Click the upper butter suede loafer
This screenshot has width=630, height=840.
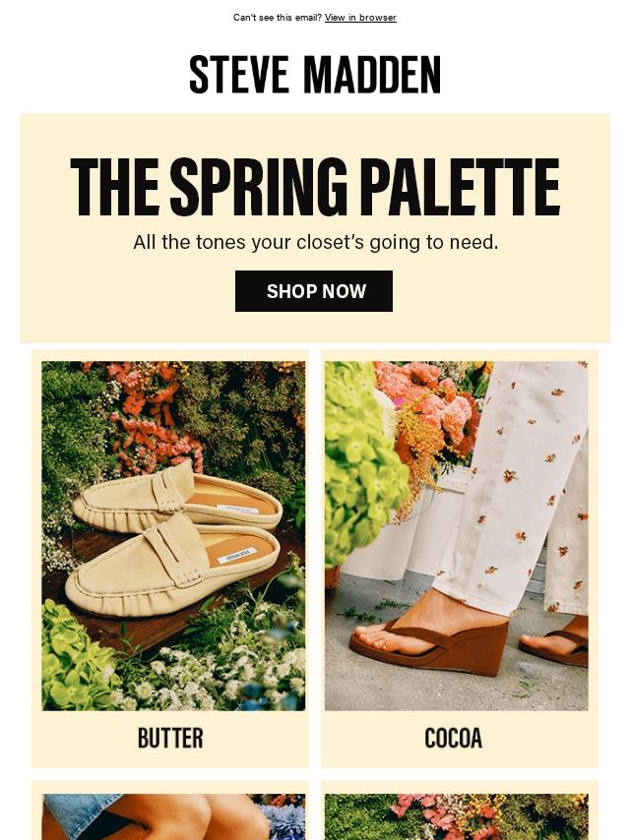[177, 500]
